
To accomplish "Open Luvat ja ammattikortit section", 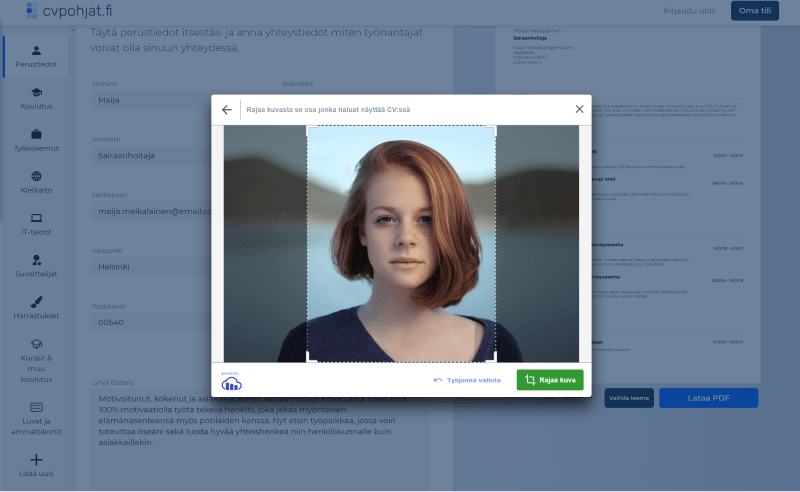I will pos(36,419).
